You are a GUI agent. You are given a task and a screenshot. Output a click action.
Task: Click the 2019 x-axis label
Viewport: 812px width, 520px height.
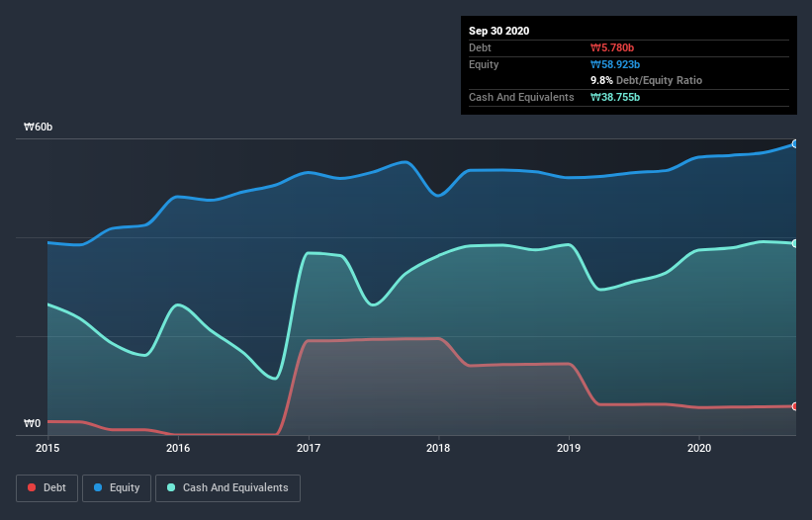click(x=569, y=448)
